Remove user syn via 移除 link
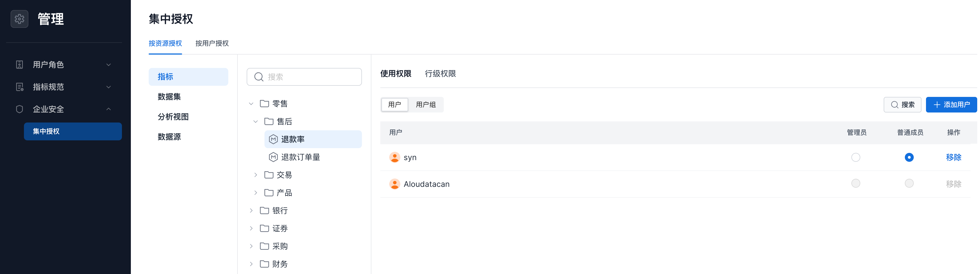Viewport: 980px width, 274px height. point(953,157)
